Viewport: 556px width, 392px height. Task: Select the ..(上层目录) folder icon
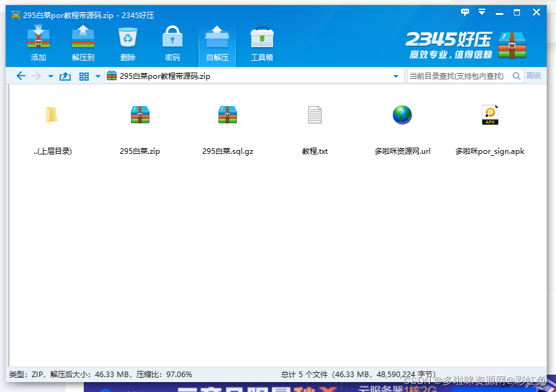point(52,115)
